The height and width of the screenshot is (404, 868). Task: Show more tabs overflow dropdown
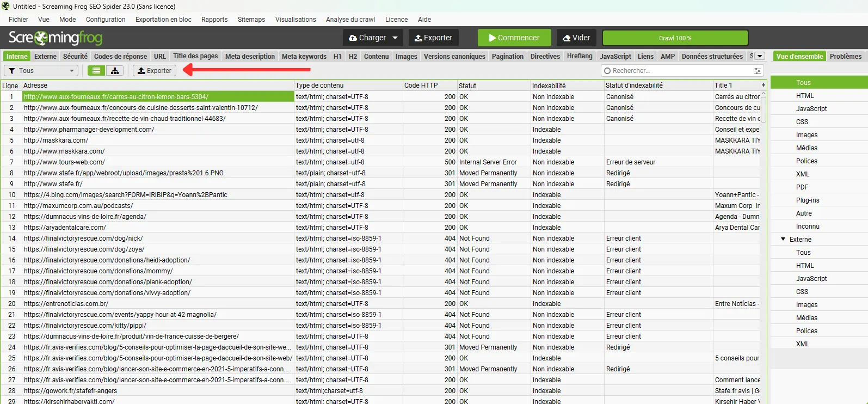[760, 56]
